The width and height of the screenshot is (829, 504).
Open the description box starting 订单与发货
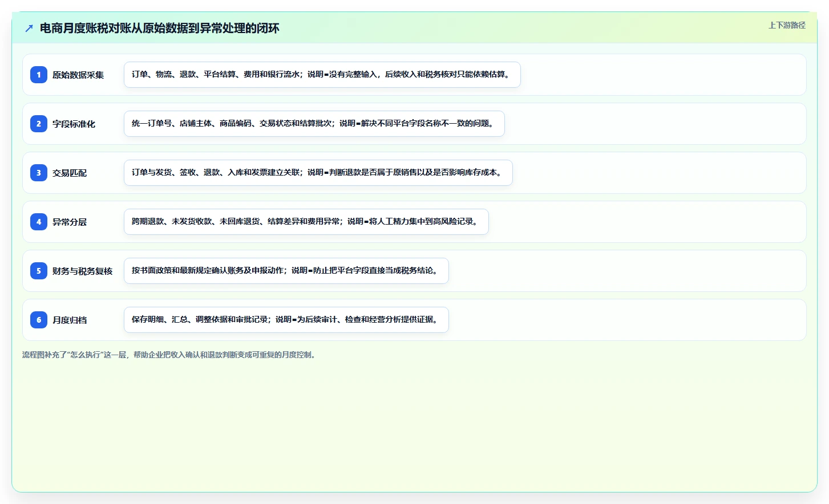pos(318,173)
